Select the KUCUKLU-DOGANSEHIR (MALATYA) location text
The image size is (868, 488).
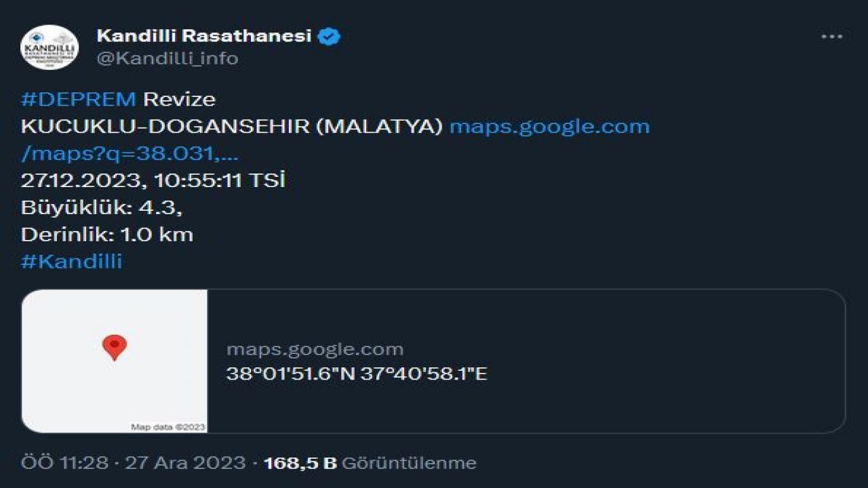pos(231,126)
